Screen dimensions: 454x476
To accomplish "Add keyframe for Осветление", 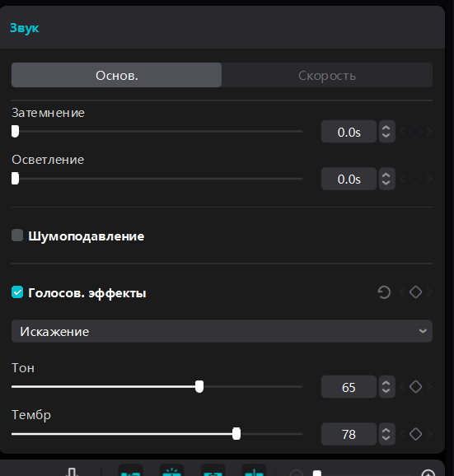I will point(415,179).
